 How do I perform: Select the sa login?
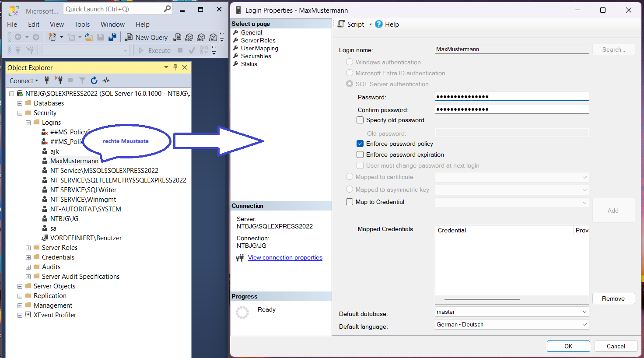click(x=53, y=228)
